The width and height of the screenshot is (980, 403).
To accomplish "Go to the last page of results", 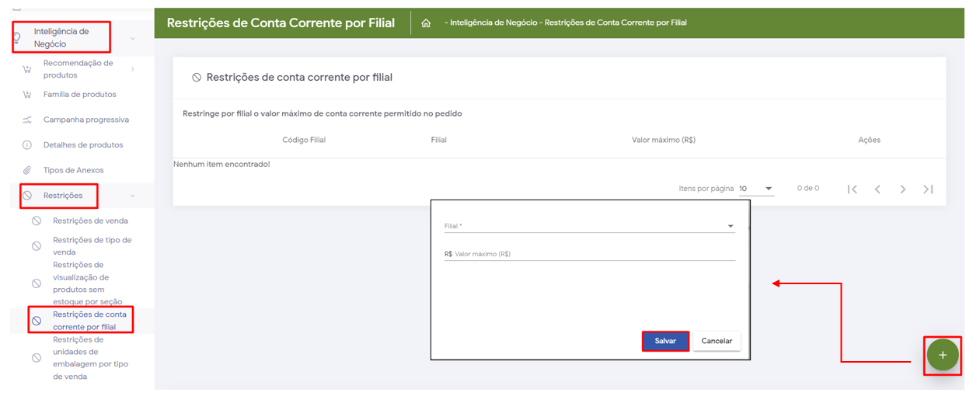I will 928,189.
